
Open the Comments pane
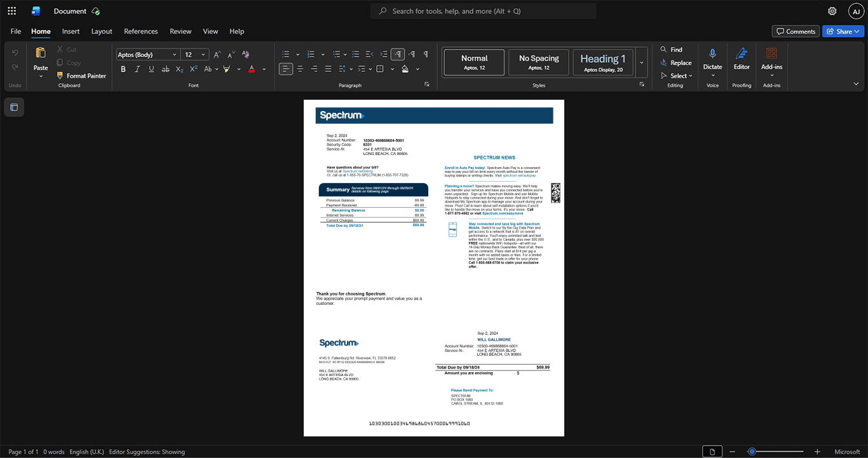(x=796, y=31)
